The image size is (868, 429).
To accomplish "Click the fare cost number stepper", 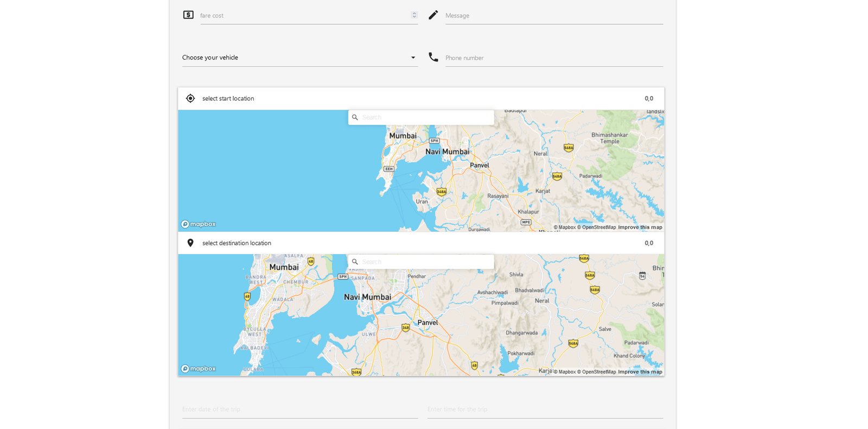I will coord(414,15).
